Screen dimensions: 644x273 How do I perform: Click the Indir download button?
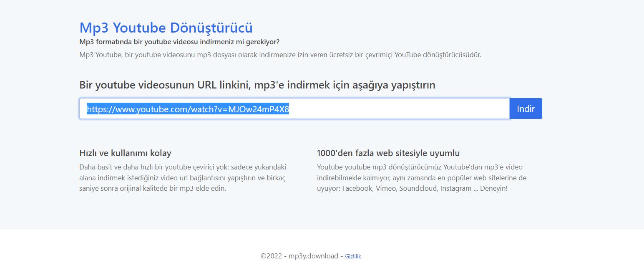pos(525,109)
